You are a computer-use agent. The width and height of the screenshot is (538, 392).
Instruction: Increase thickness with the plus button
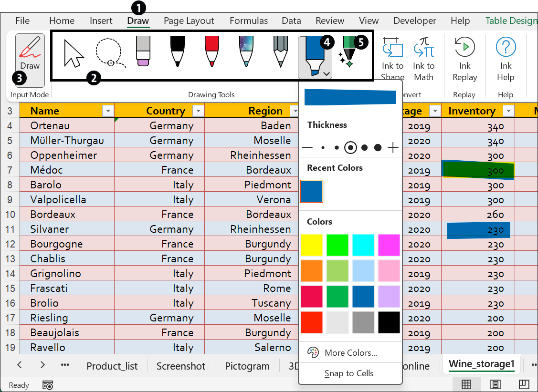pyautogui.click(x=392, y=148)
